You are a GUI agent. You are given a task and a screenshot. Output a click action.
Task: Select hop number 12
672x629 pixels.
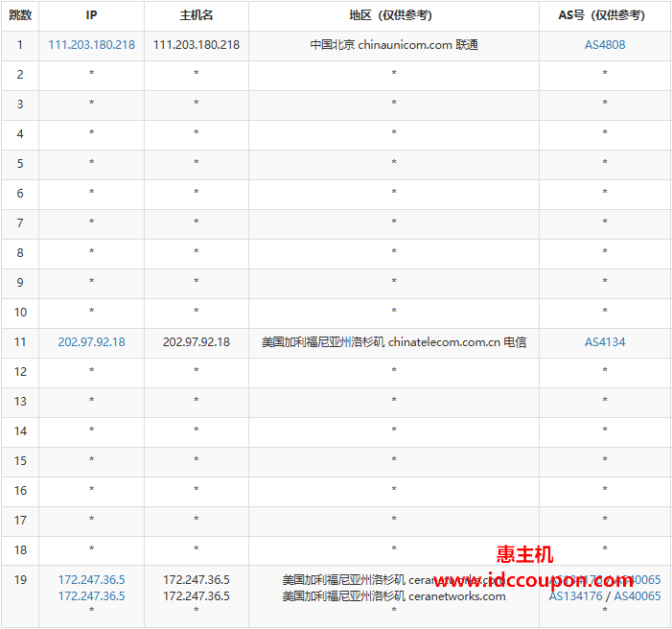pos(20,372)
